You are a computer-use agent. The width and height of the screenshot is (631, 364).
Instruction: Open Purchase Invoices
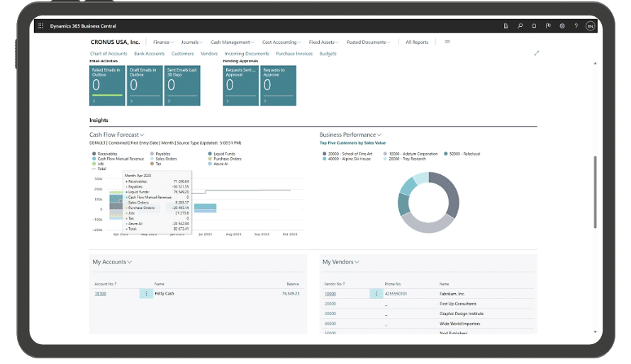294,53
